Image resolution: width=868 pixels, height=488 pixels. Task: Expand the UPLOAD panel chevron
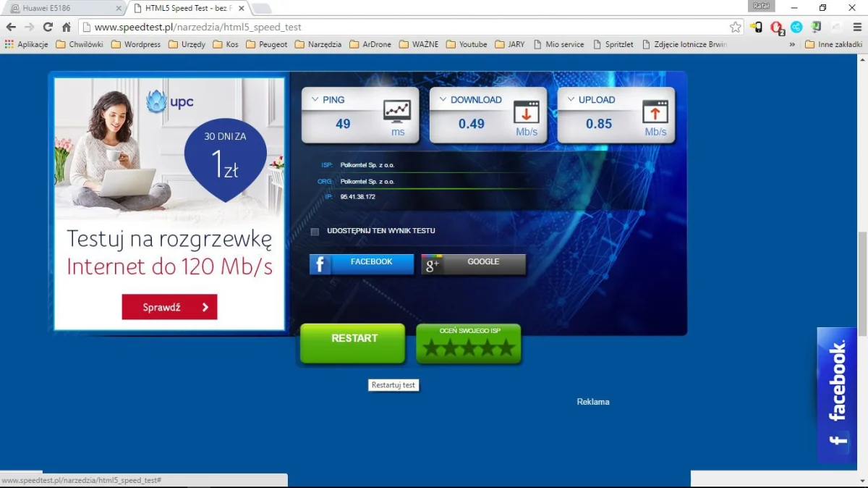pos(571,100)
